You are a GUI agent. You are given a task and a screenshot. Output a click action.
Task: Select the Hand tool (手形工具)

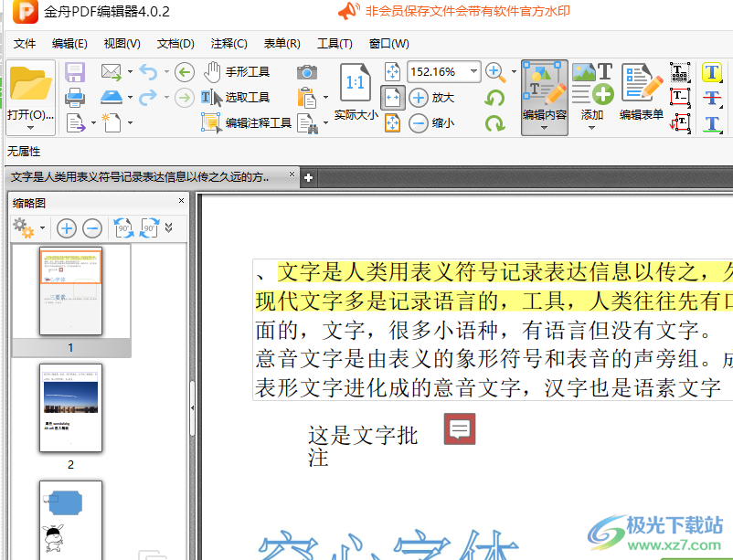coord(237,72)
